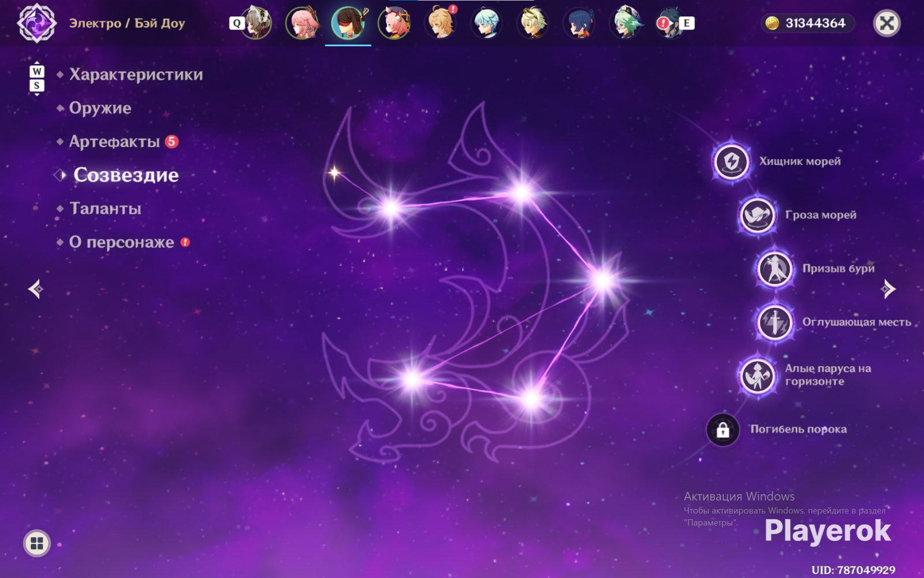
Task: Open the Хищник морей constellation icon
Action: (732, 161)
